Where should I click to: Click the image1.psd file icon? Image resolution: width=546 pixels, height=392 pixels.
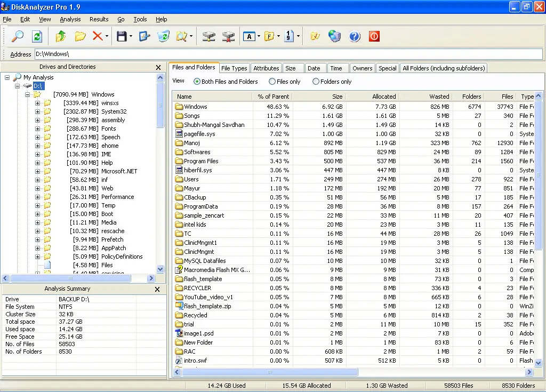(179, 333)
